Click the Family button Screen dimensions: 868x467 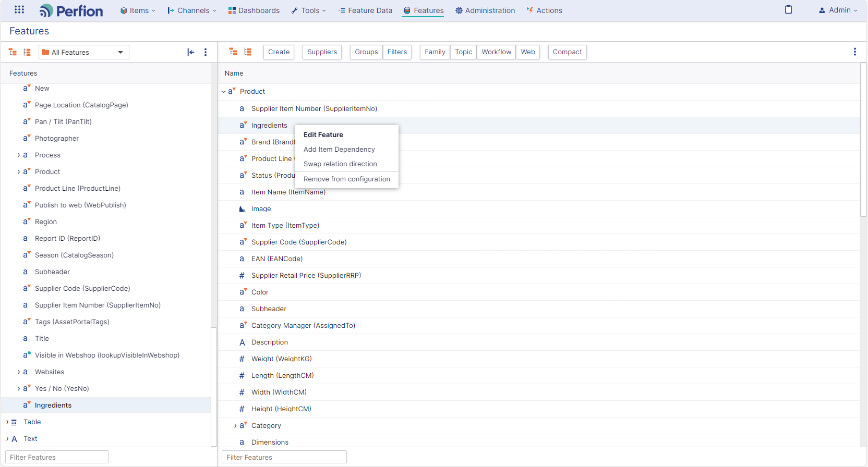(x=435, y=52)
